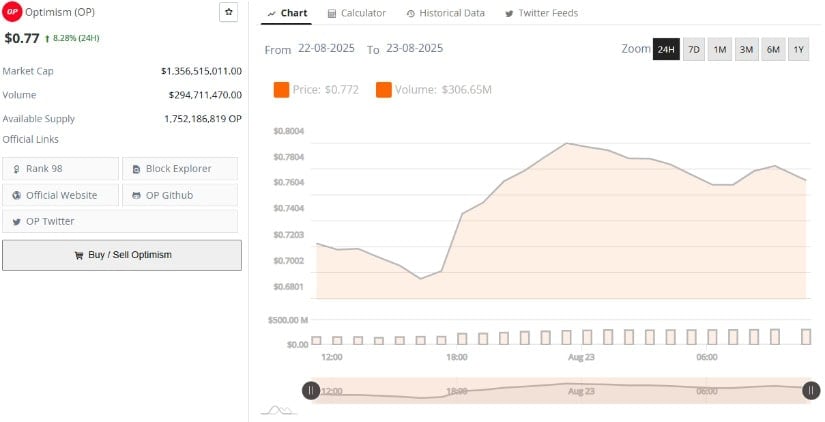Screen dimensions: 825x422
Task: Click the Volume: $306.65M legend label
Action: point(443,90)
